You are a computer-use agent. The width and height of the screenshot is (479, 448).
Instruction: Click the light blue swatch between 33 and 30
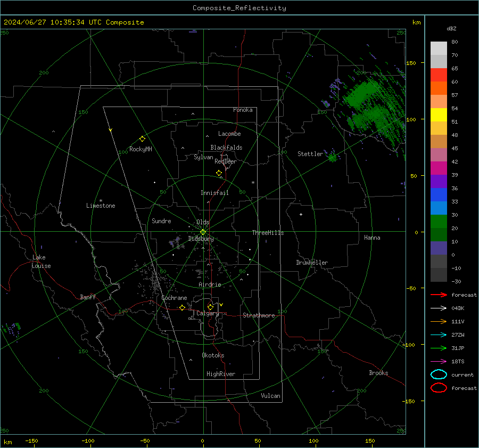[439, 208]
